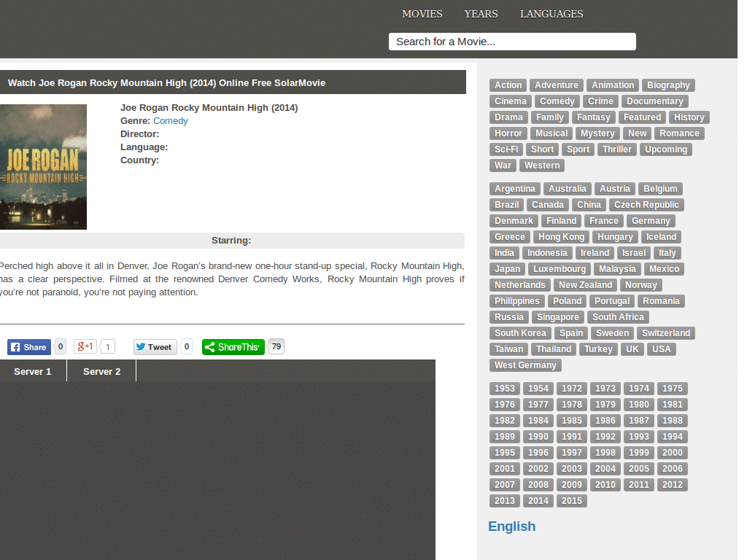Open the MOVIES menu
This screenshot has width=747, height=560.
click(422, 14)
